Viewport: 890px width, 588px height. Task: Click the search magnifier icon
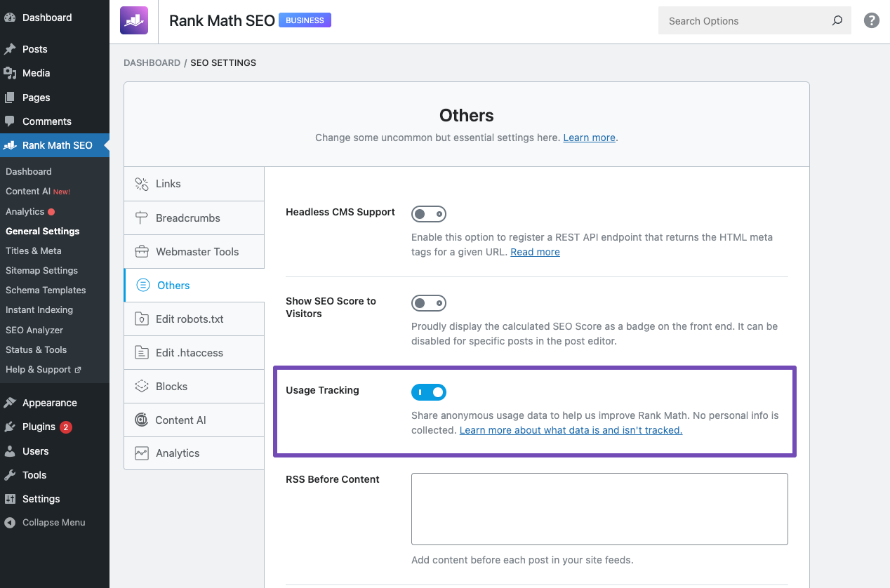(837, 21)
